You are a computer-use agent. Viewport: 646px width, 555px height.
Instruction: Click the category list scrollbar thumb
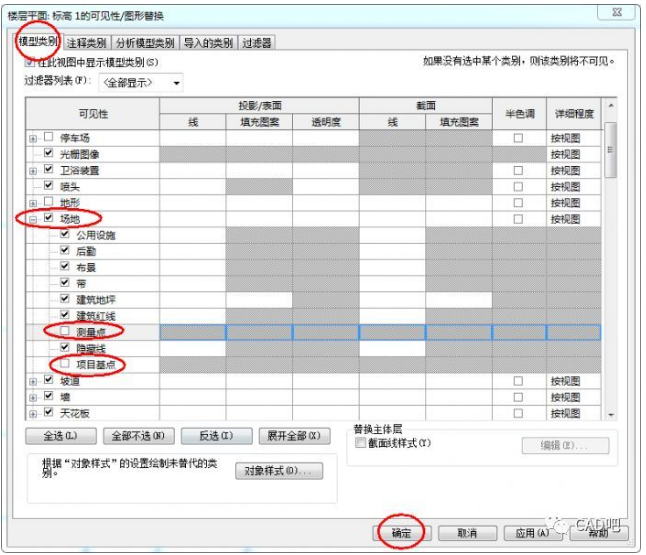tap(611, 150)
